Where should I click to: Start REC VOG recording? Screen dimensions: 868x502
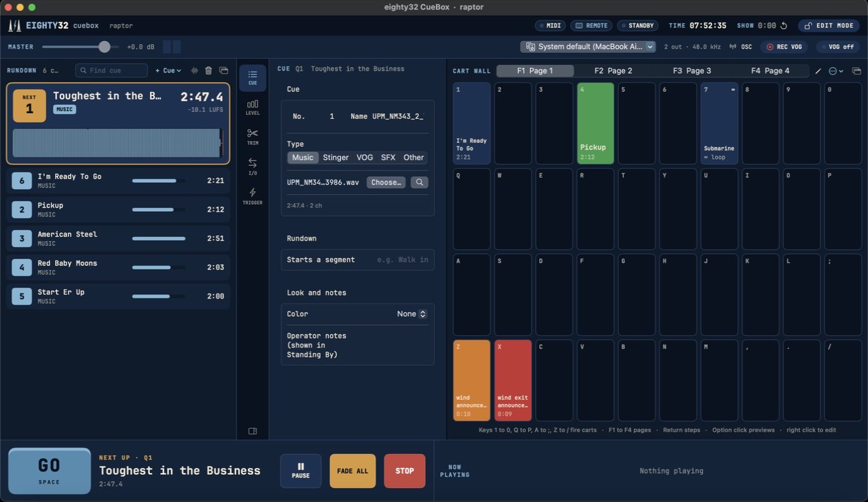click(784, 47)
